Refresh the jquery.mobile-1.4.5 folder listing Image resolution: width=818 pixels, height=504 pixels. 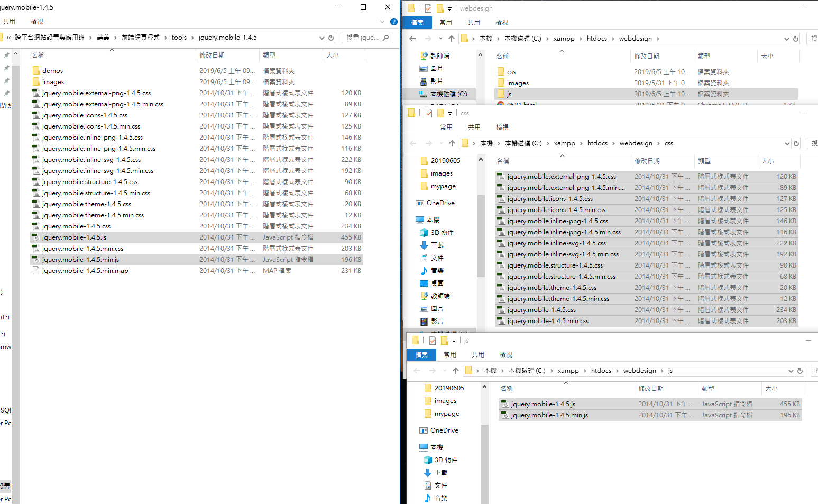click(x=331, y=38)
